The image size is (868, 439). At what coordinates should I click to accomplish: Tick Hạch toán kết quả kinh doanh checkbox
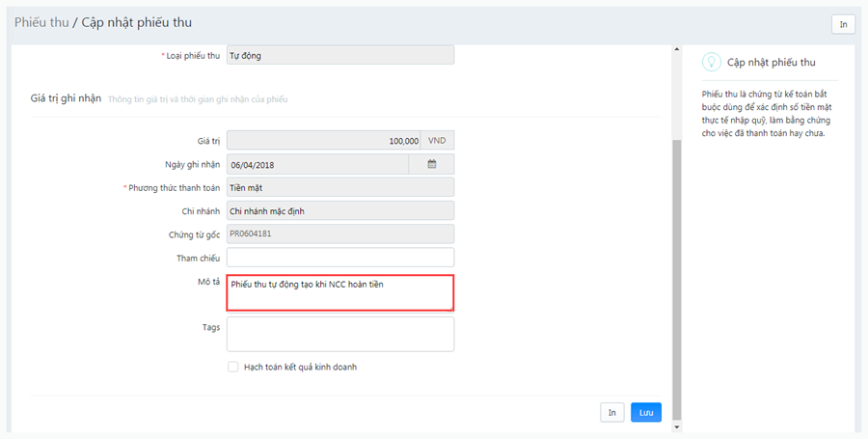tap(233, 367)
